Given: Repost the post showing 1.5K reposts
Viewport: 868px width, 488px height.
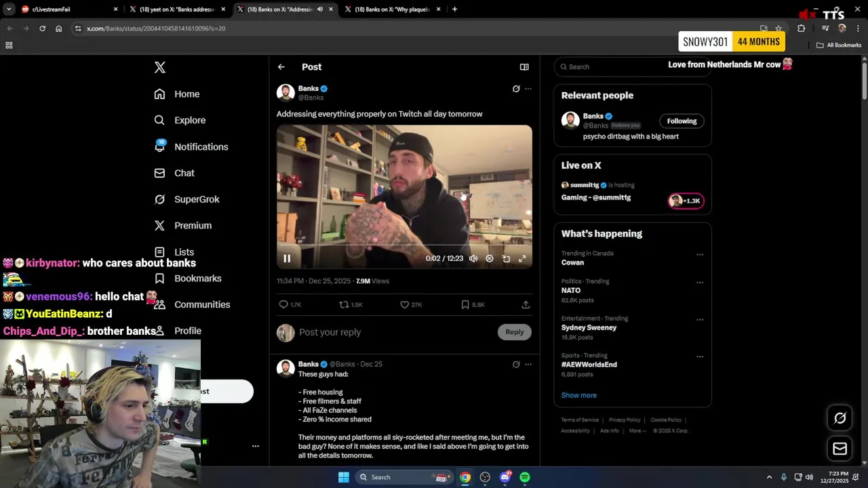Looking at the screenshot, I should [344, 305].
